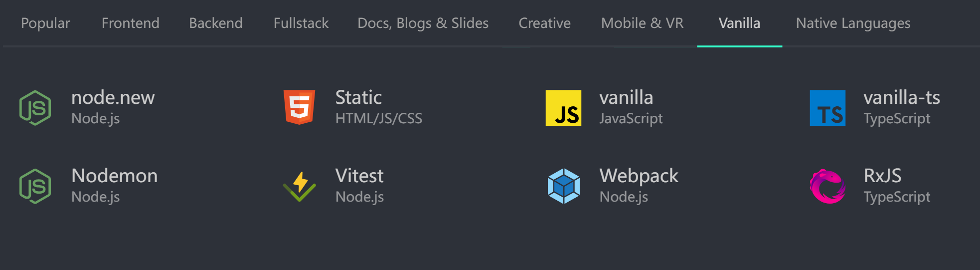Open the Frontend tab

tap(131, 23)
